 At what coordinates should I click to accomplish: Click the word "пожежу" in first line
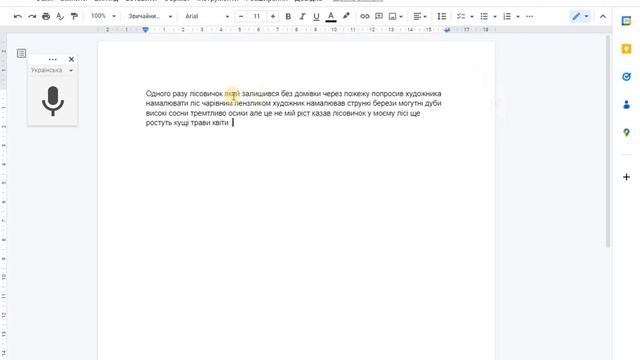point(357,94)
